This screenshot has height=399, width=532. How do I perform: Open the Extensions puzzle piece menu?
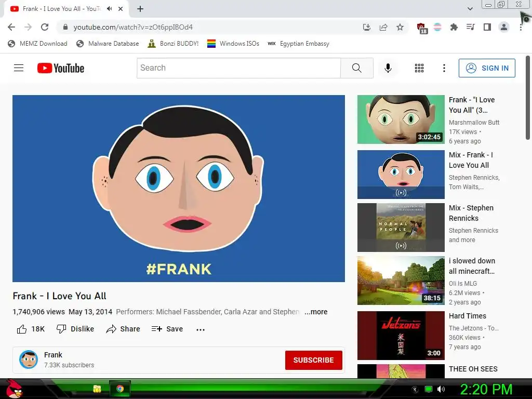point(454,27)
